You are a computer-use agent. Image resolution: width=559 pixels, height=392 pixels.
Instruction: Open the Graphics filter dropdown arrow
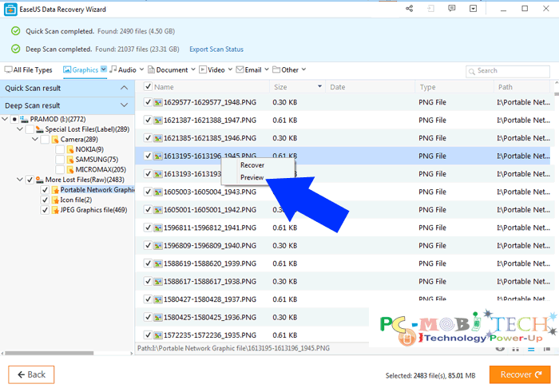pyautogui.click(x=103, y=69)
